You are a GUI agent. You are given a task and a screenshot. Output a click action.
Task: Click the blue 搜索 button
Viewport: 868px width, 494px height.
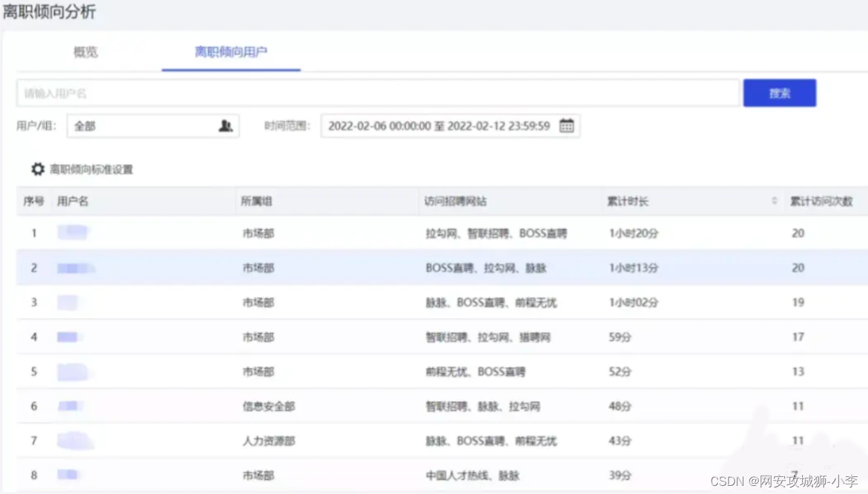[780, 93]
